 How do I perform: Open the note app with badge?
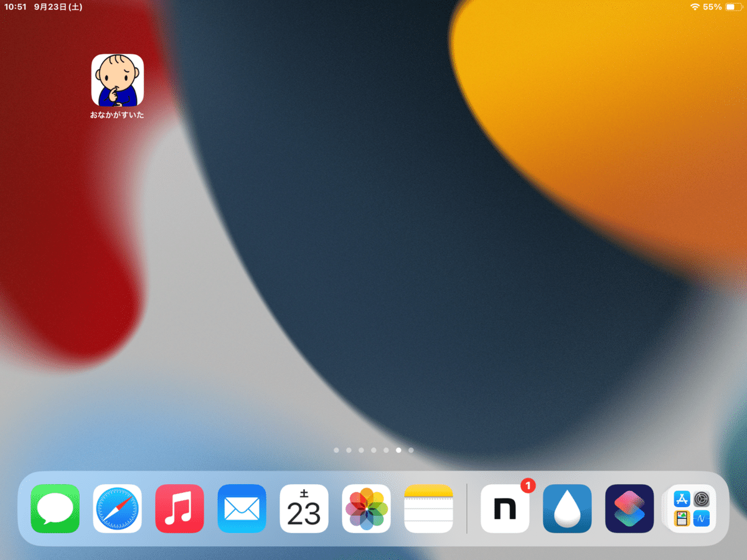tap(505, 508)
